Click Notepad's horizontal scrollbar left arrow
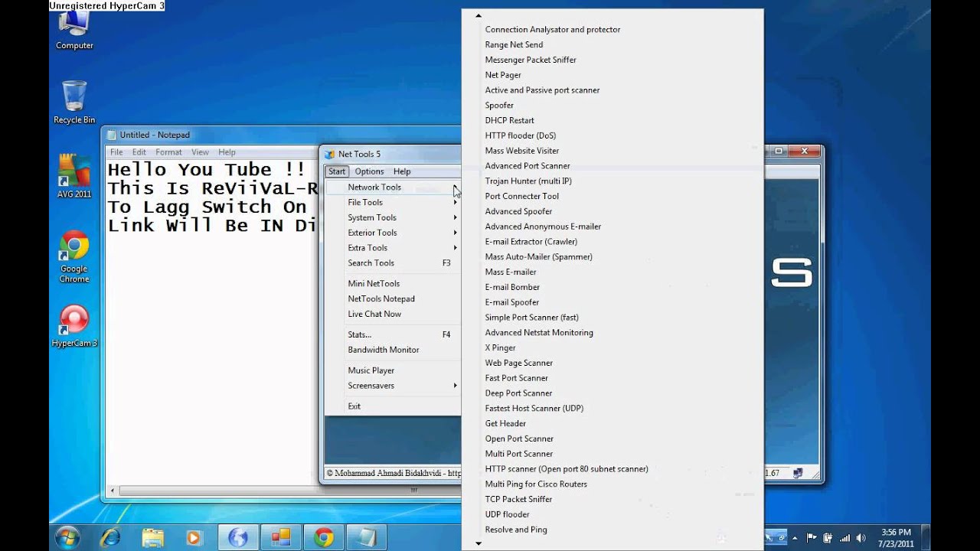 (x=113, y=491)
